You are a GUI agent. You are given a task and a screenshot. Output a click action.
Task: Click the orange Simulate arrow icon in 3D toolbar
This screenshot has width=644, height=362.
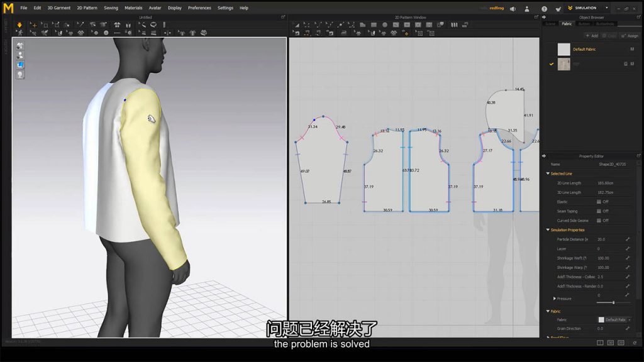[x=19, y=25]
